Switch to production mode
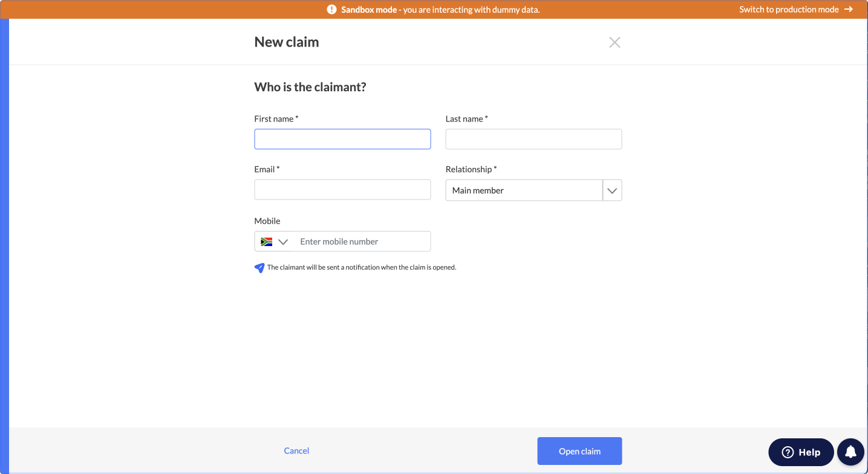This screenshot has width=868, height=474. pyautogui.click(x=789, y=10)
